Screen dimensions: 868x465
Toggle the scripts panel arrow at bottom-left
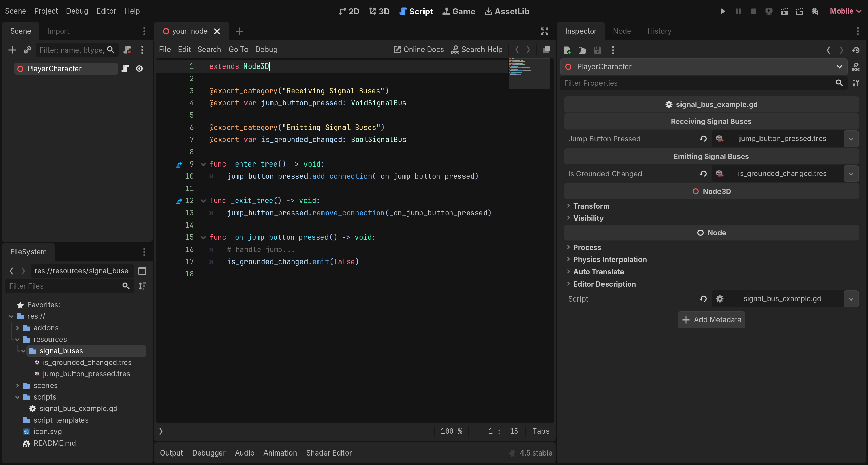click(x=161, y=431)
